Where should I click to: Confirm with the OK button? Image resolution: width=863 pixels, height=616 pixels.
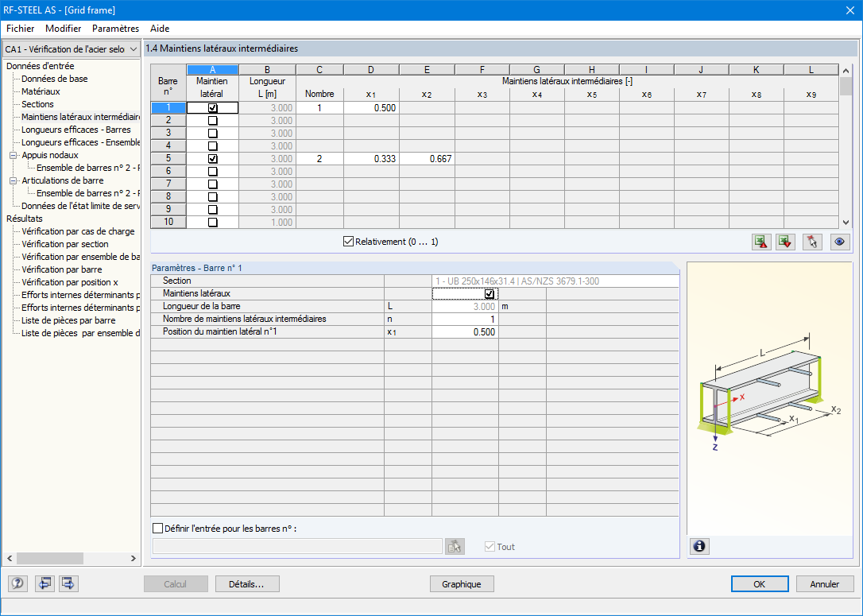click(760, 584)
